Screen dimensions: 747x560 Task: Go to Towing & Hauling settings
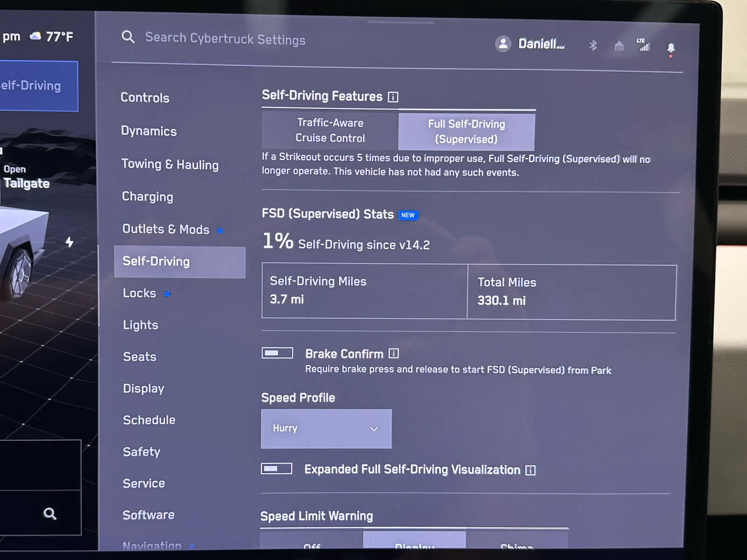pyautogui.click(x=170, y=164)
